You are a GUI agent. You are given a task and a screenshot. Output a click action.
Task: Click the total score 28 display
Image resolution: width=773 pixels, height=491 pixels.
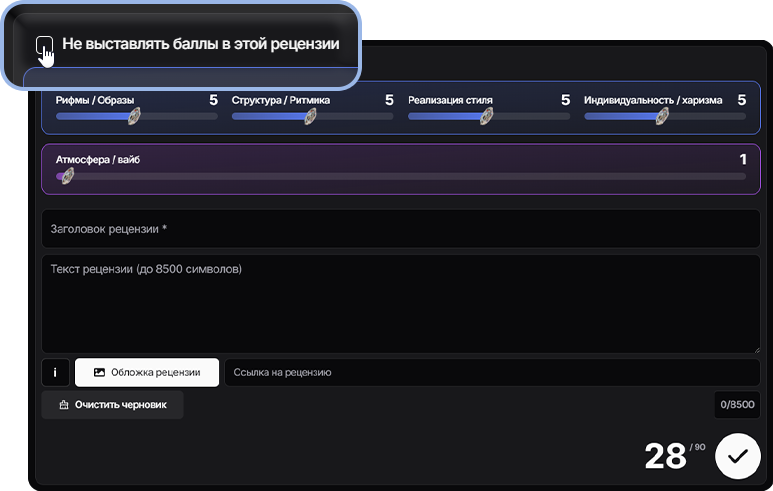click(x=665, y=457)
